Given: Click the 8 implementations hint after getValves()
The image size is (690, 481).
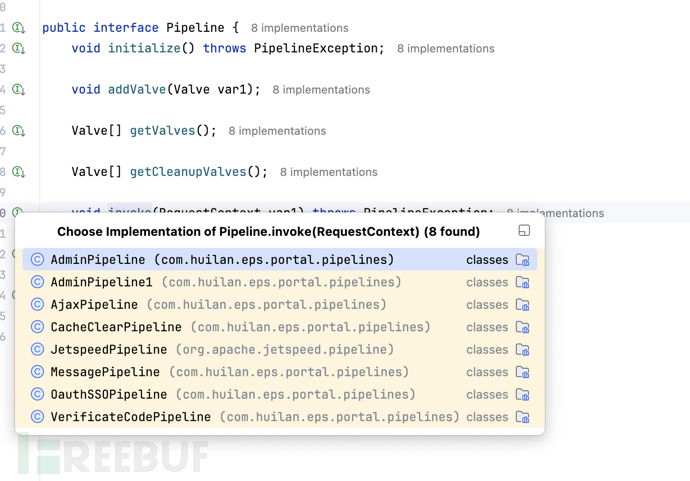Looking at the screenshot, I should [277, 131].
